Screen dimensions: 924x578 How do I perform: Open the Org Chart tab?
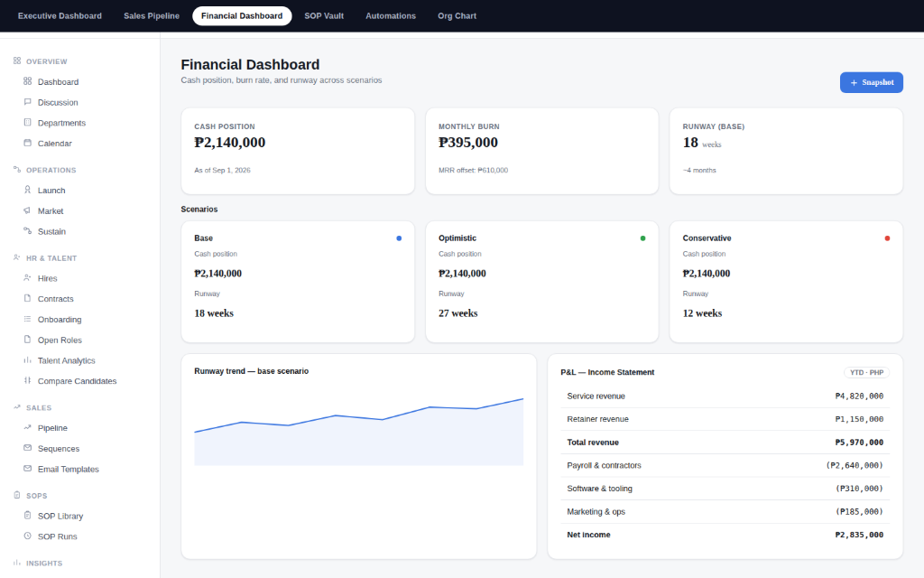(x=457, y=16)
